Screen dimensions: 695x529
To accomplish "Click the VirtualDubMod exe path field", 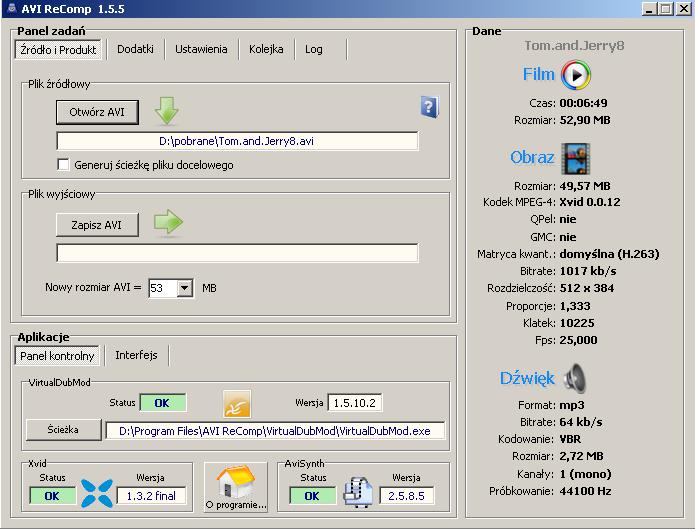I will click(275, 431).
